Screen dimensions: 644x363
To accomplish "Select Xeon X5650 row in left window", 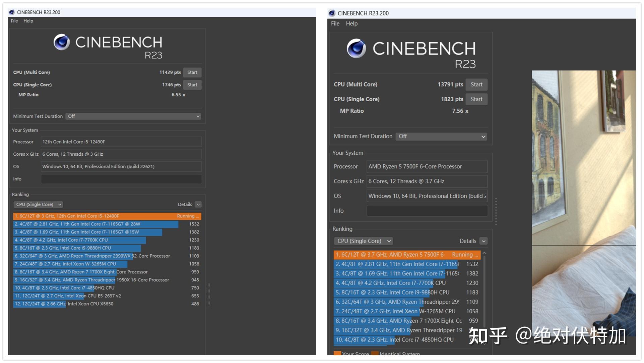I will [x=107, y=304].
